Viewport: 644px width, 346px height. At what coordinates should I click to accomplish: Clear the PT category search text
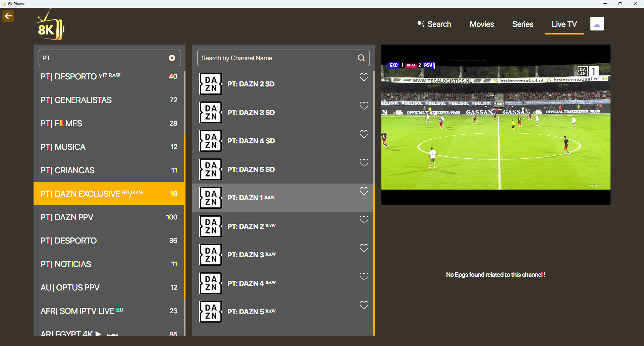click(172, 58)
